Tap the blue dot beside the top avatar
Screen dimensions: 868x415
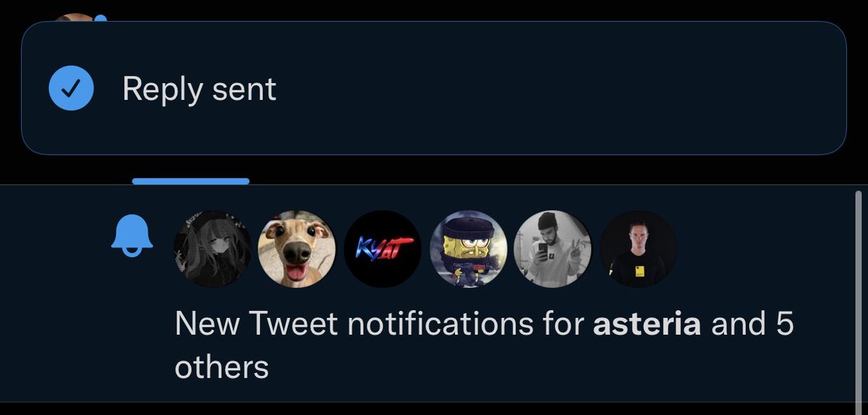(x=101, y=18)
